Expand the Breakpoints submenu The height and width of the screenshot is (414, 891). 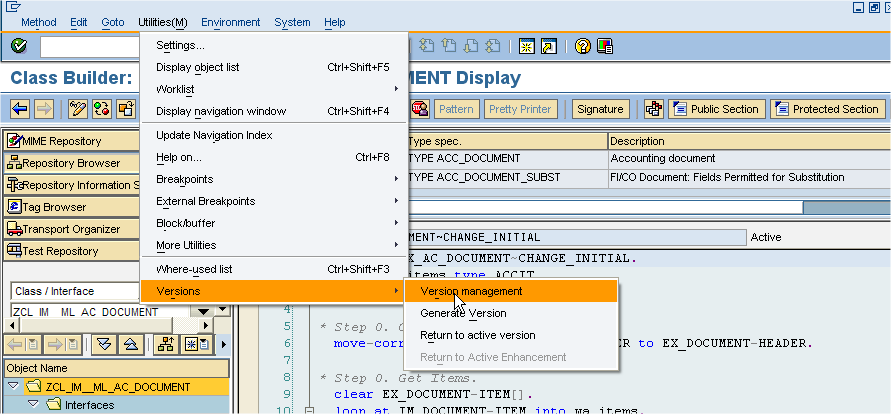pos(396,179)
